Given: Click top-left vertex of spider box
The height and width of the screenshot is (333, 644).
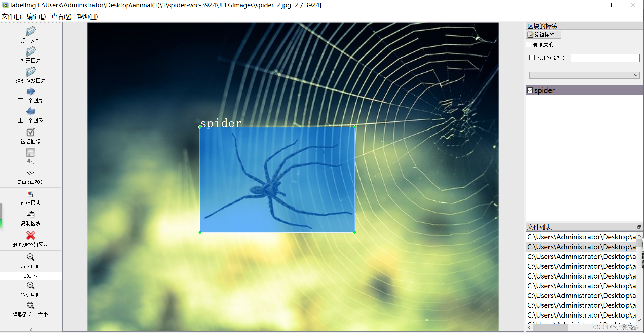Looking at the screenshot, I should [200, 127].
